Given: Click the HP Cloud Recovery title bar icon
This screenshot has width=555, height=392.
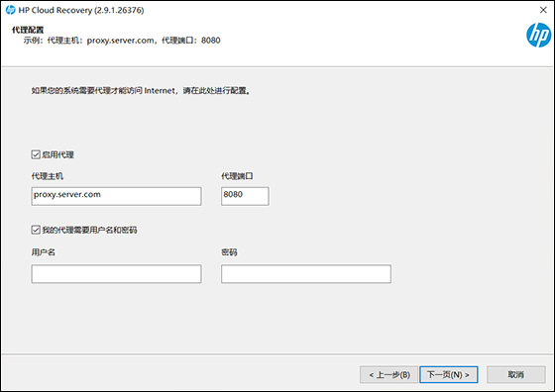Looking at the screenshot, I should pos(10,10).
